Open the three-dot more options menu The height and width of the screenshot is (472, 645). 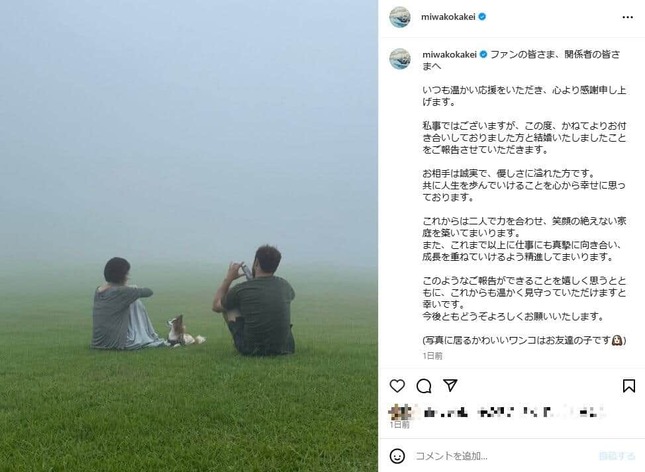pyautogui.click(x=627, y=17)
